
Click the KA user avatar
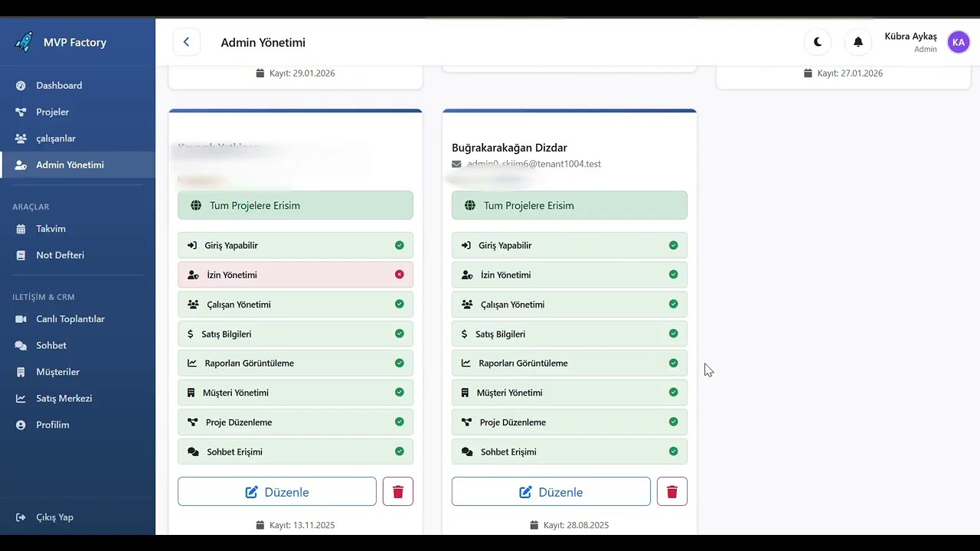[x=959, y=42]
